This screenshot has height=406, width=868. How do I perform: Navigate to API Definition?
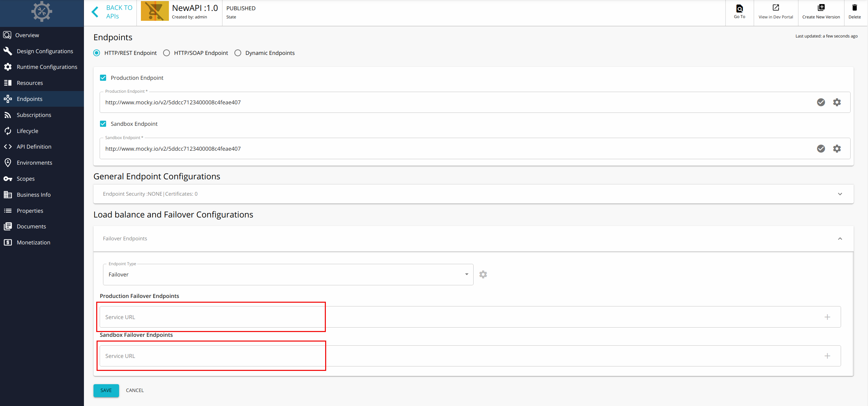point(34,146)
